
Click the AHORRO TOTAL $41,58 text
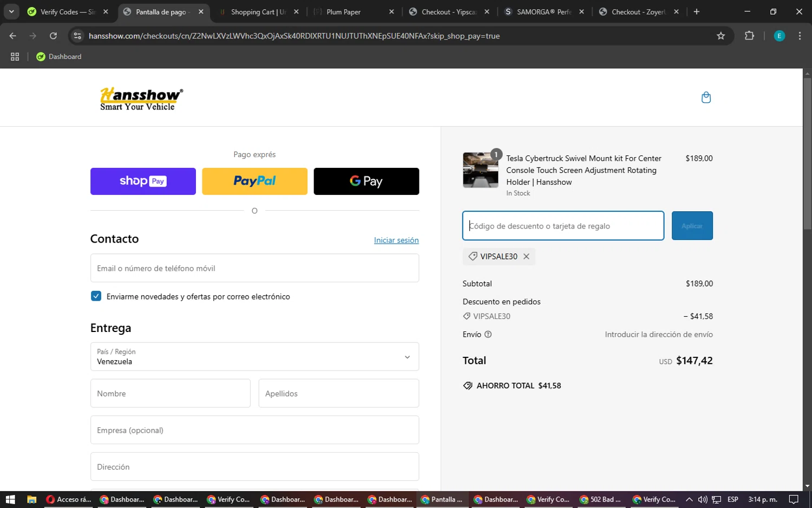point(519,386)
